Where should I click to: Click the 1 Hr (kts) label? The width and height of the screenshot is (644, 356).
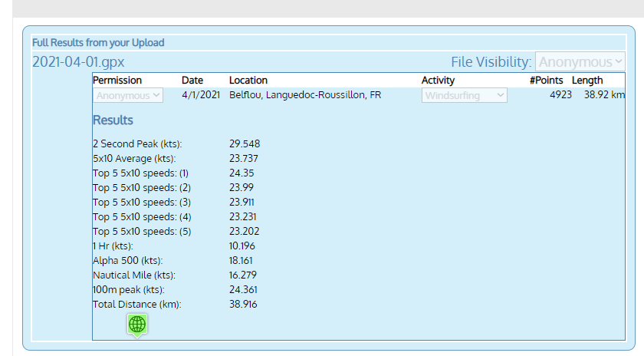pos(113,246)
